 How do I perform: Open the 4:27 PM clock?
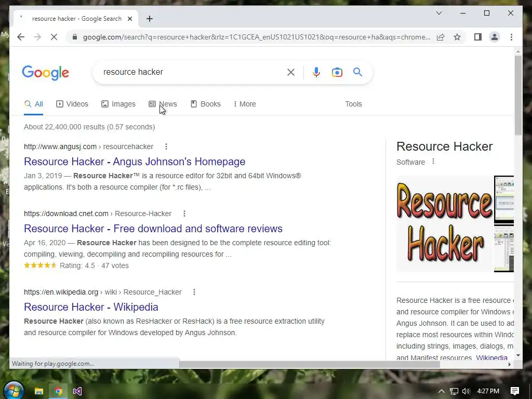(488, 391)
